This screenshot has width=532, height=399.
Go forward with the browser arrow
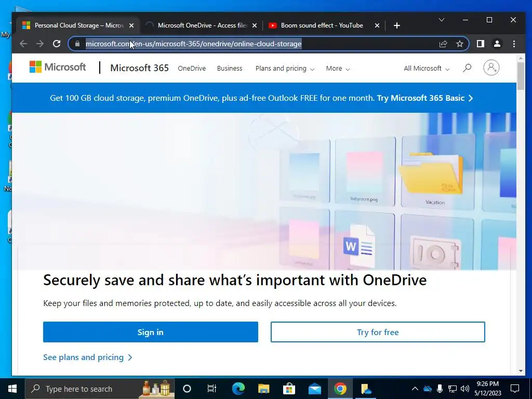pyautogui.click(x=40, y=44)
